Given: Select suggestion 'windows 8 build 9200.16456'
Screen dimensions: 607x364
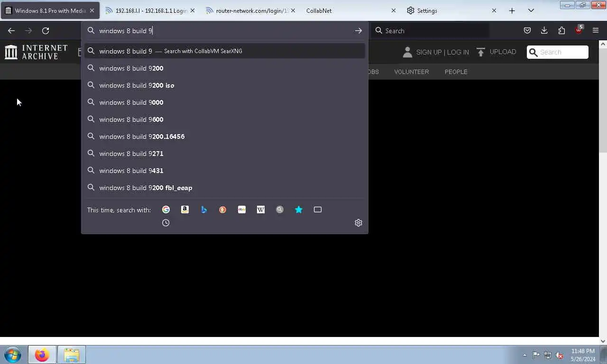Looking at the screenshot, I should click(225, 136).
